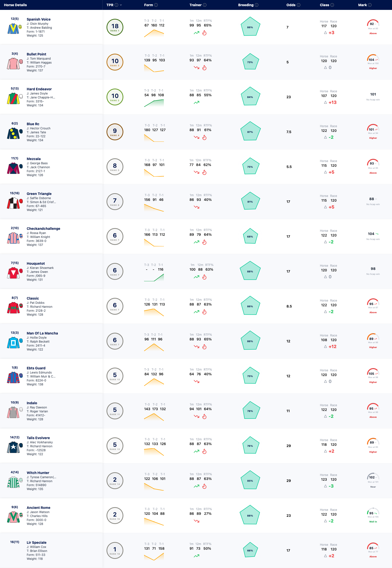Image resolution: width=392 pixels, height=568 pixels.
Task: Click the info icon next to Class
Action: click(x=332, y=5)
